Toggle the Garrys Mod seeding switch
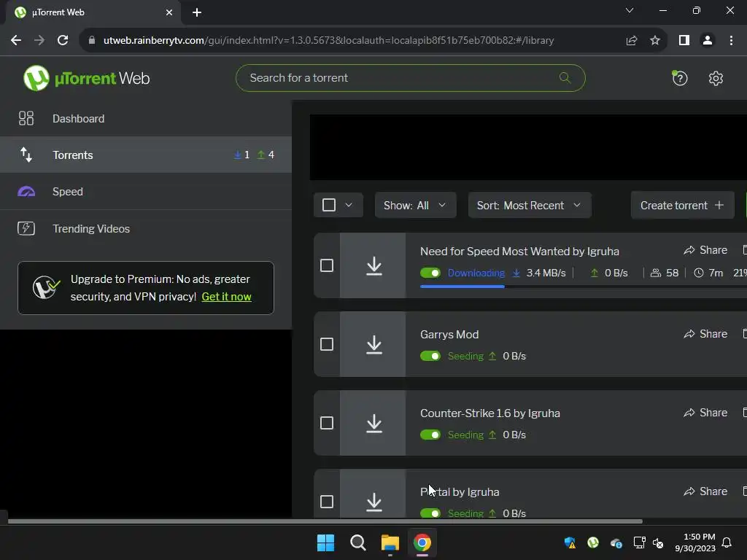 coord(430,356)
